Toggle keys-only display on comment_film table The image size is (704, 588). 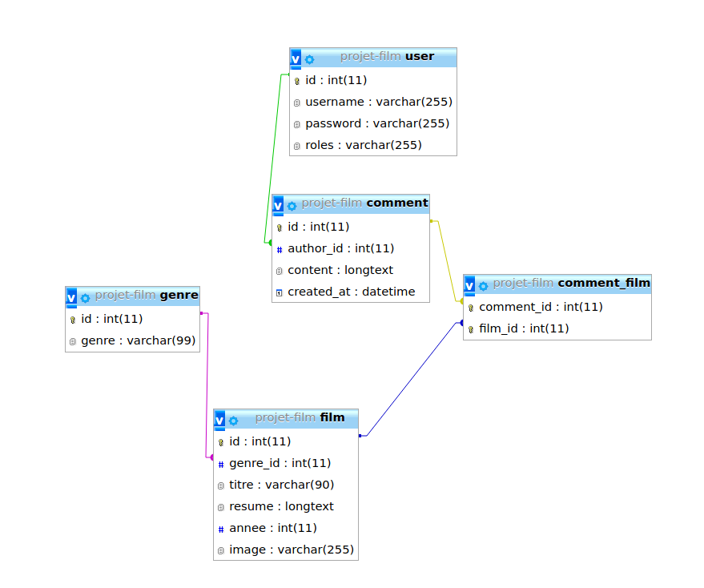[x=469, y=284]
